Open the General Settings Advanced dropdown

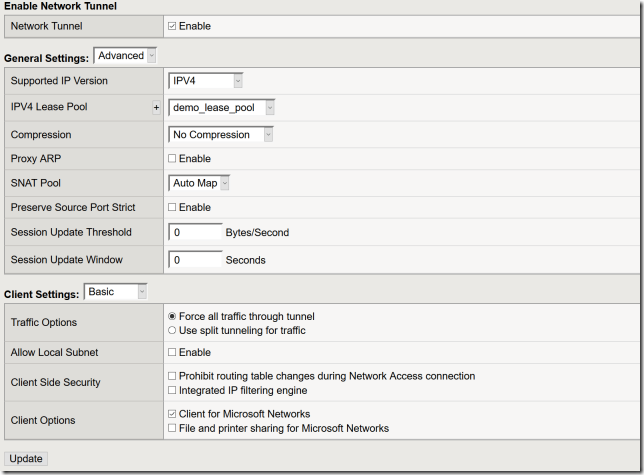click(125, 56)
